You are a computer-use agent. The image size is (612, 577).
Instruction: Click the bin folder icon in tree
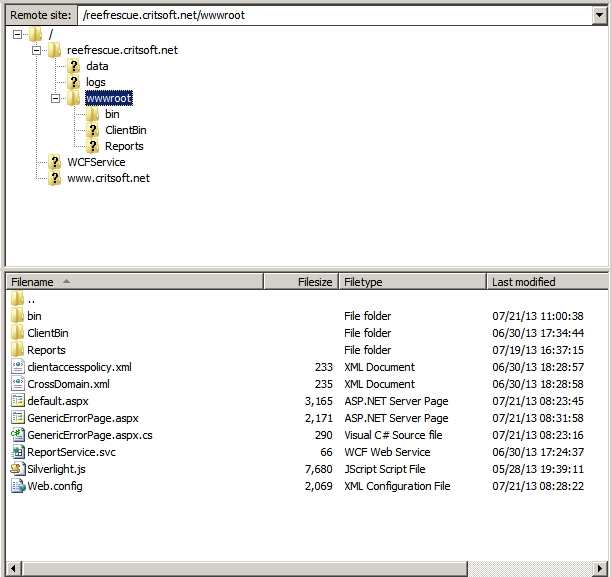coord(93,114)
